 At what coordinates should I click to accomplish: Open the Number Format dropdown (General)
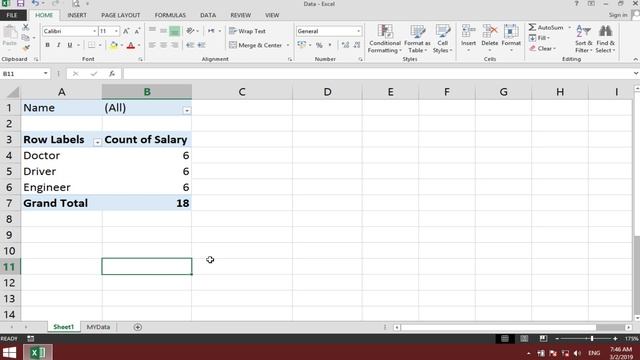(x=358, y=31)
